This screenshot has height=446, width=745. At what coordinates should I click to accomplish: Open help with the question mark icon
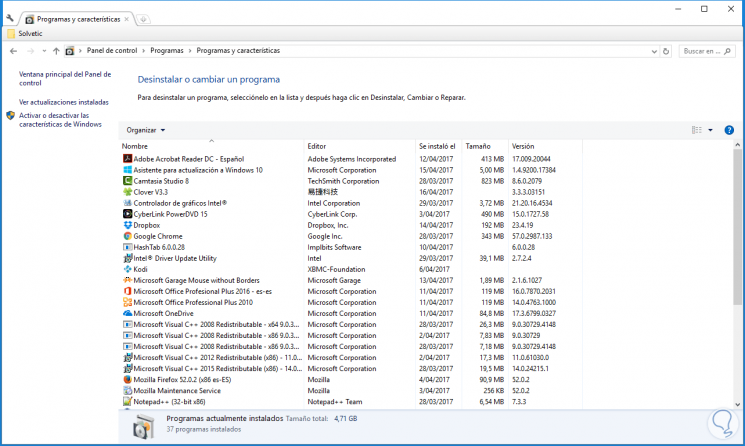click(729, 130)
